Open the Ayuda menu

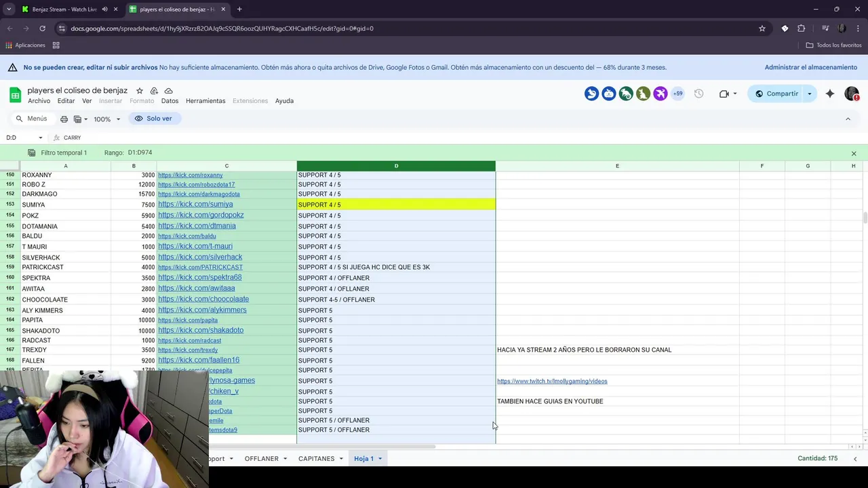284,101
